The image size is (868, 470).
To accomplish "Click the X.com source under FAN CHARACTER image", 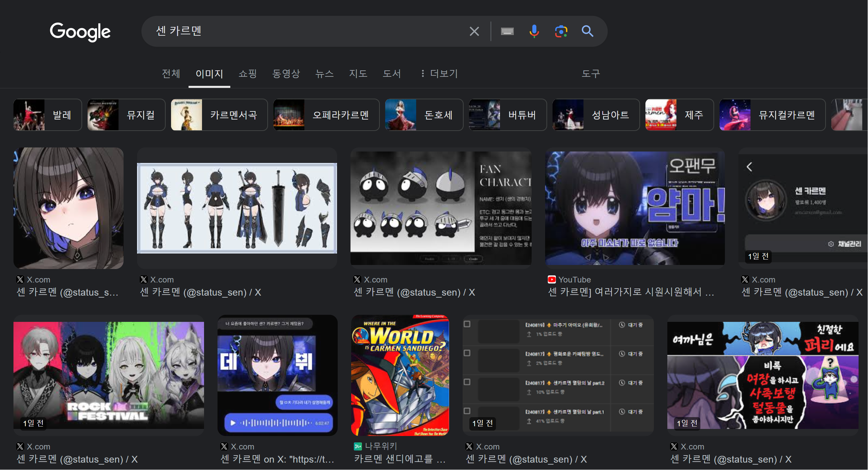I will click(375, 280).
